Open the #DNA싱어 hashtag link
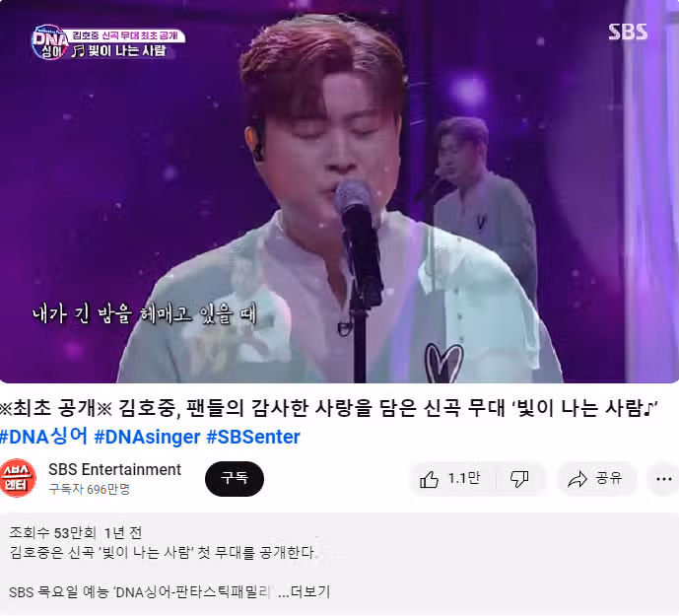This screenshot has height=616, width=679. coord(44,437)
